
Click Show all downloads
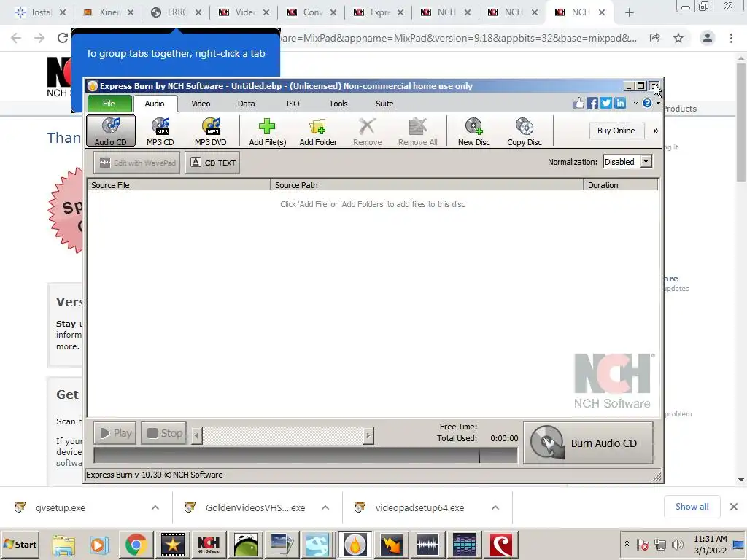692,507
